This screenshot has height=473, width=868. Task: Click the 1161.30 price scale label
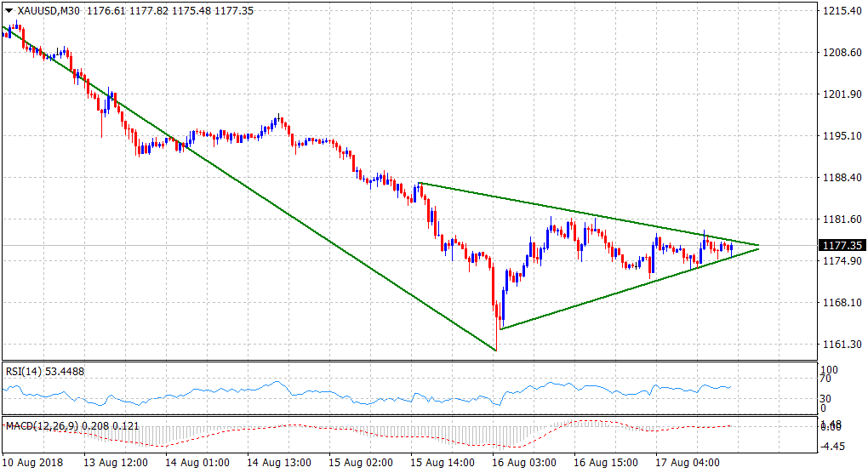point(839,345)
